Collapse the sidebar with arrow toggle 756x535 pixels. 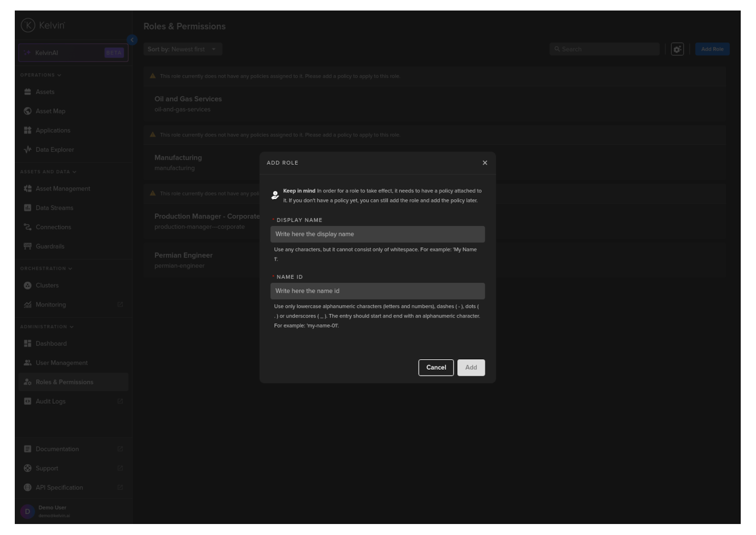(x=132, y=40)
